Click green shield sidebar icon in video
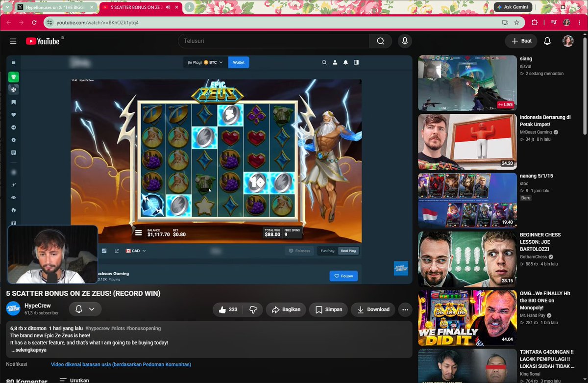The width and height of the screenshot is (588, 383). (14, 77)
